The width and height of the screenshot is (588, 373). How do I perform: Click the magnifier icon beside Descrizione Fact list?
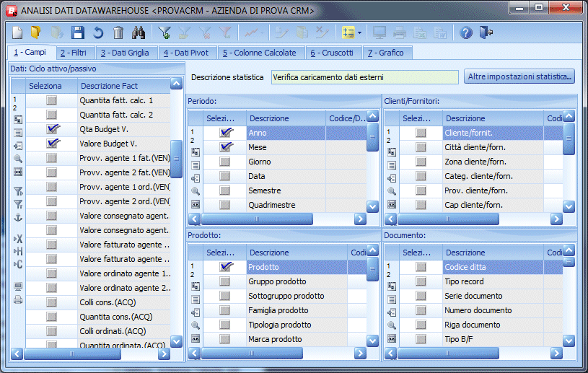(18, 159)
